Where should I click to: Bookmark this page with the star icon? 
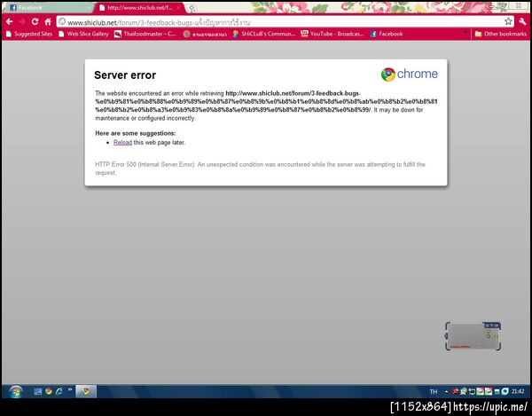click(x=508, y=21)
